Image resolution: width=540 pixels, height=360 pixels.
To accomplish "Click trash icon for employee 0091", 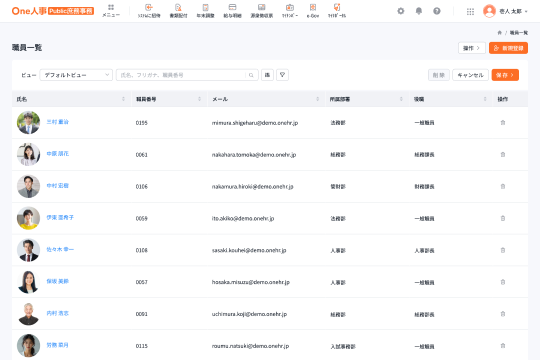I will pyautogui.click(x=503, y=314).
